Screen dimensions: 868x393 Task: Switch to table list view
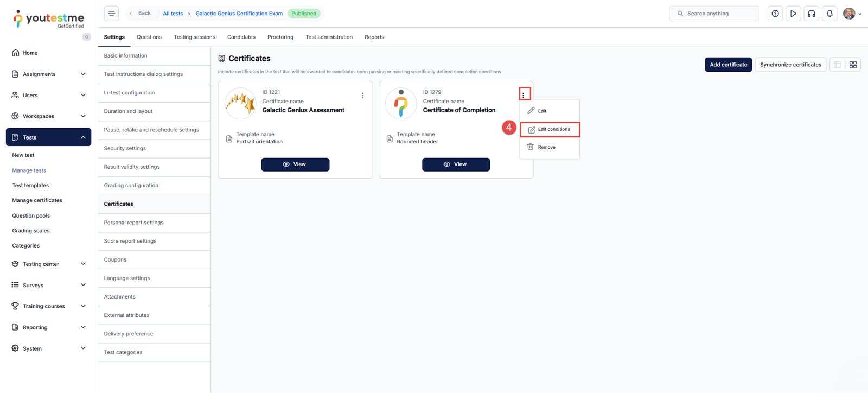tap(837, 65)
